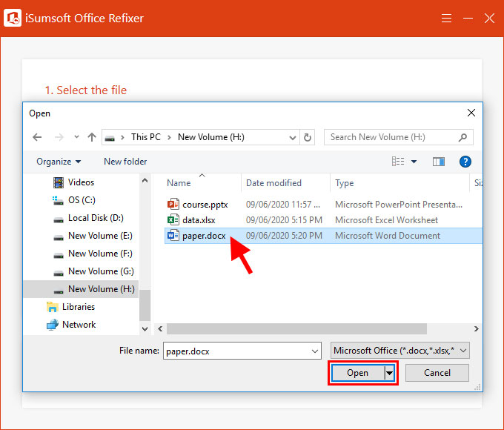504x430 pixels.
Task: Sort files by Date modified column
Action: [x=273, y=183]
